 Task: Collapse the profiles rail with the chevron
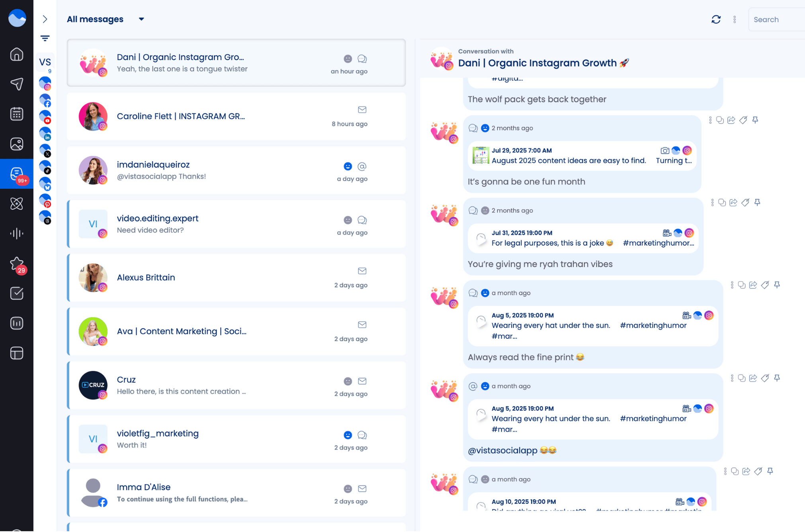tap(45, 19)
